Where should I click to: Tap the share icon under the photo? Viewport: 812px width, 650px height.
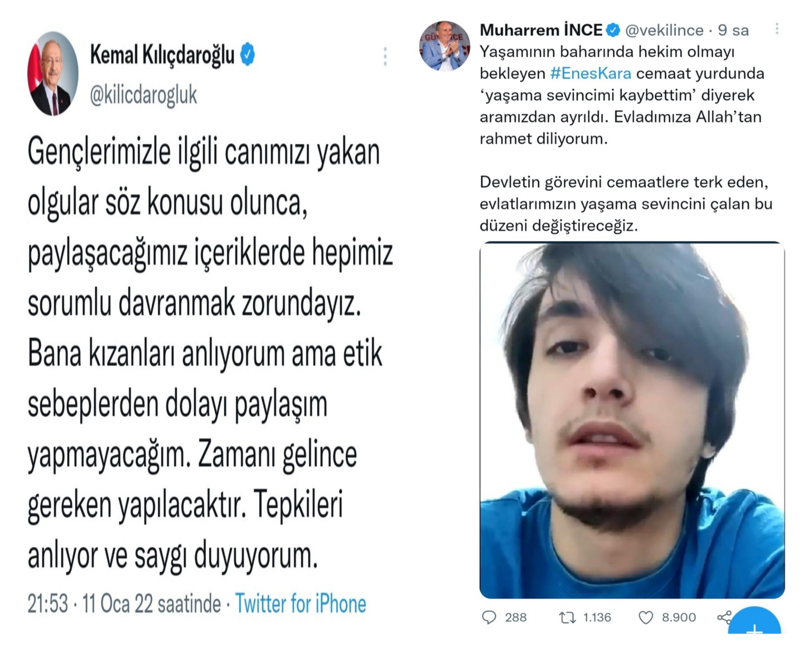click(724, 617)
